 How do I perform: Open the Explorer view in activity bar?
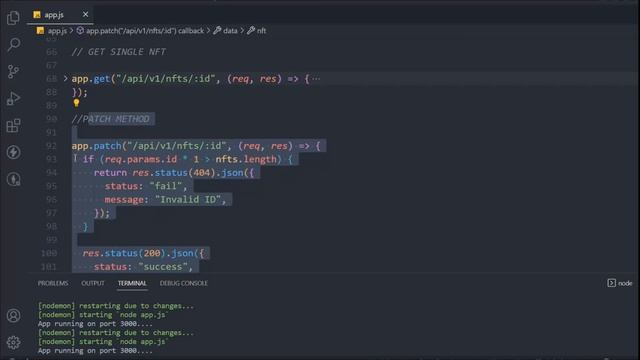pos(13,18)
